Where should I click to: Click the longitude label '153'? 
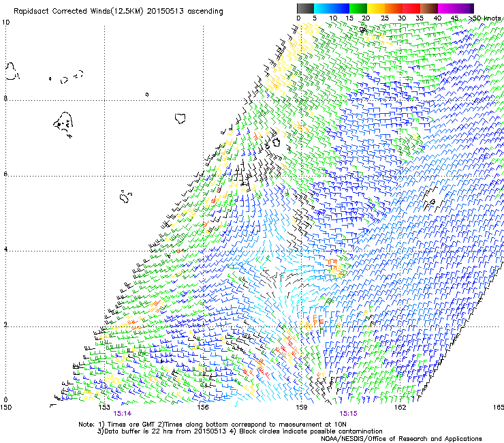click(x=104, y=408)
